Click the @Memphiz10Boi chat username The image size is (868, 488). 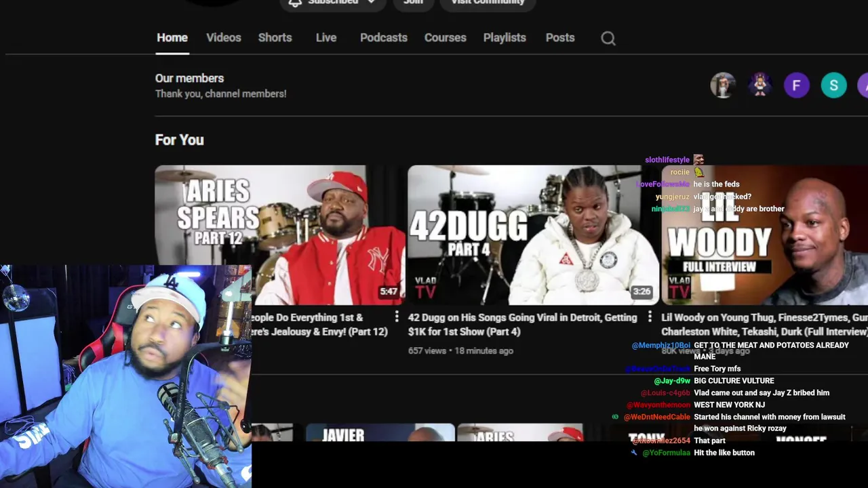coord(661,346)
